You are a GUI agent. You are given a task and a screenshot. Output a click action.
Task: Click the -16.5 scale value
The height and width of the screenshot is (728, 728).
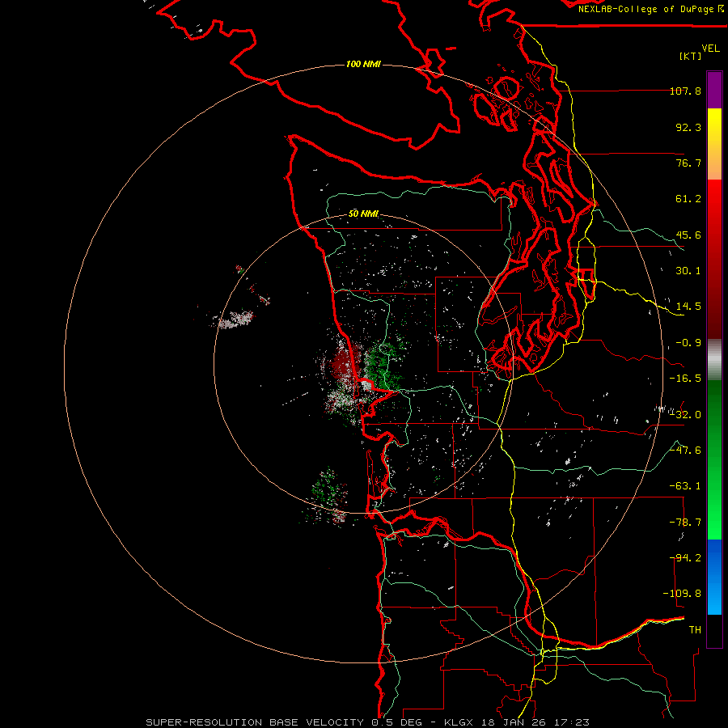685,379
